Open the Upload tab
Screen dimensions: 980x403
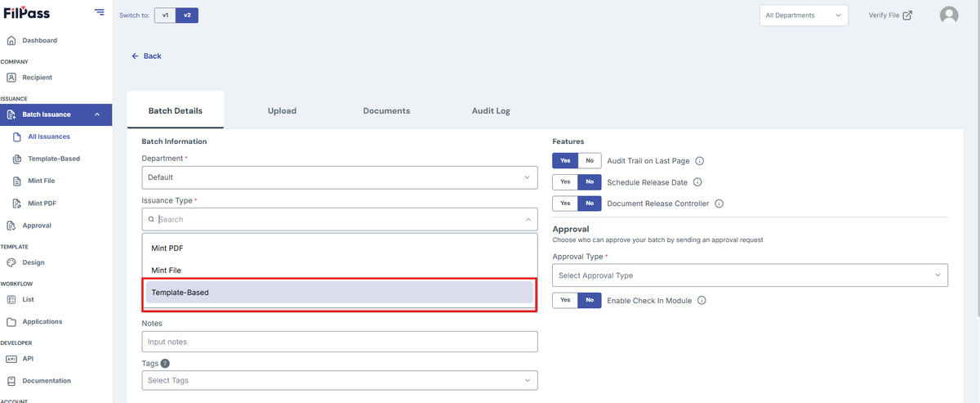pos(282,110)
